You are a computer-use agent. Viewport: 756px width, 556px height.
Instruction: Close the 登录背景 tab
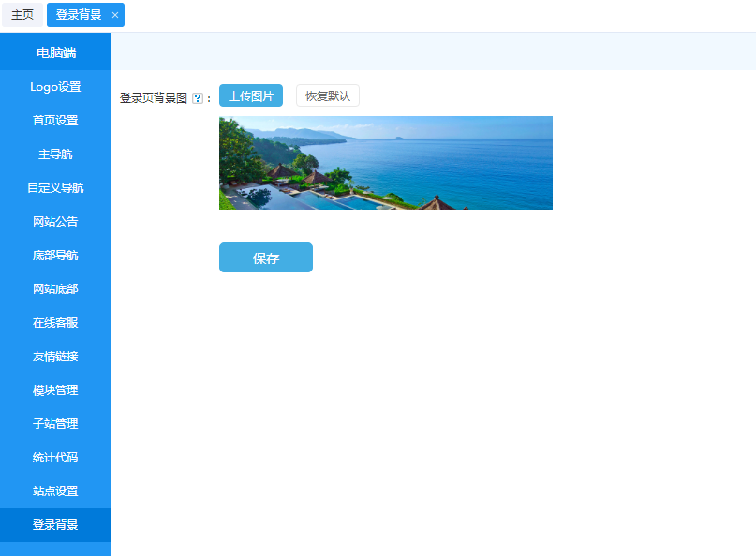pyautogui.click(x=114, y=16)
